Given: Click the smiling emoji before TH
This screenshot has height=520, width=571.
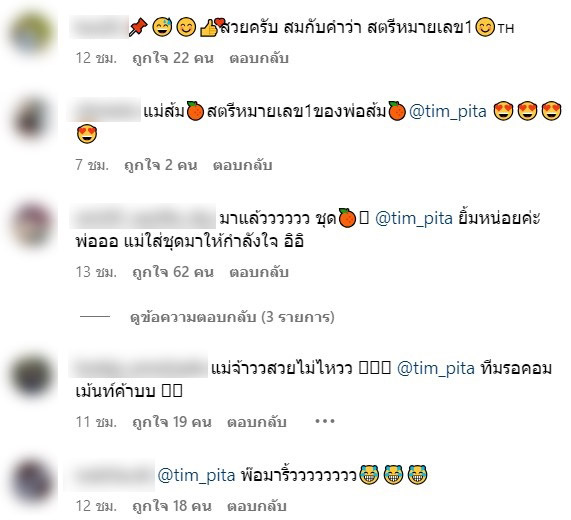Looking at the screenshot, I should 485,27.
